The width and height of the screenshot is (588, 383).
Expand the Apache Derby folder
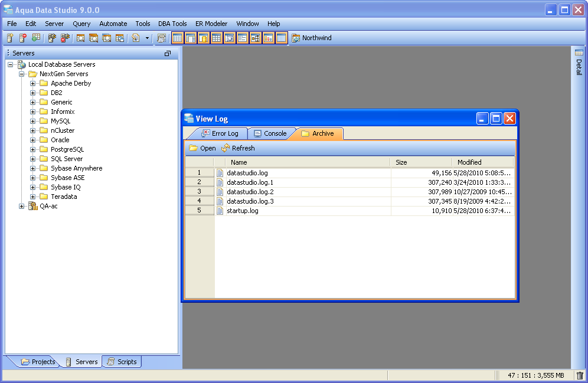coord(33,83)
